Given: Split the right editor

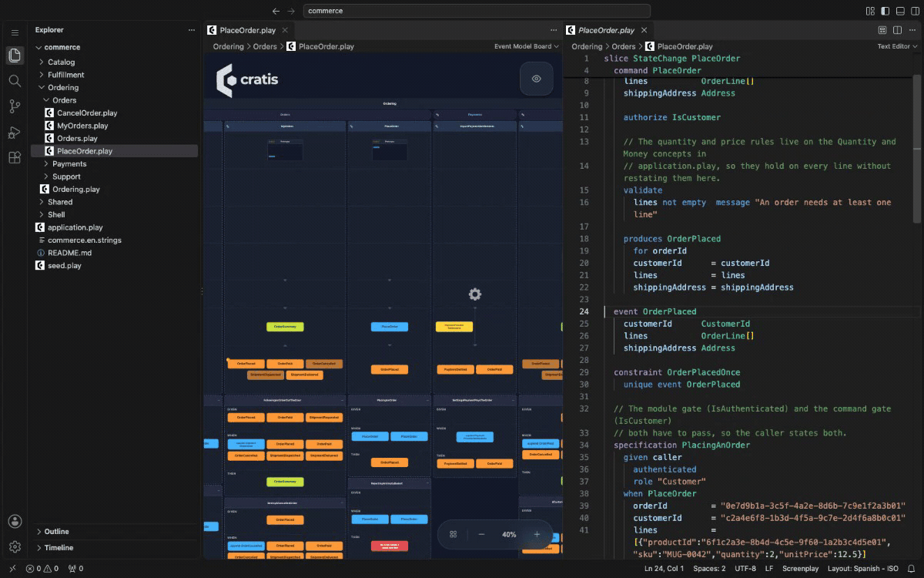Looking at the screenshot, I should tap(897, 30).
